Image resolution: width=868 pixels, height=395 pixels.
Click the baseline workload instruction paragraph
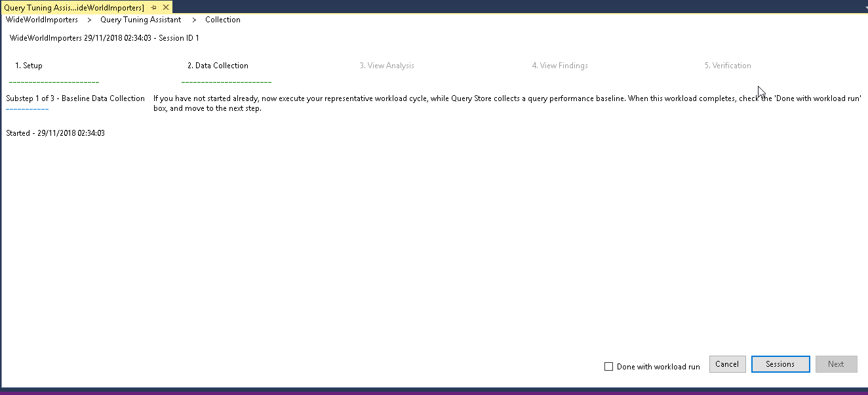pos(507,104)
